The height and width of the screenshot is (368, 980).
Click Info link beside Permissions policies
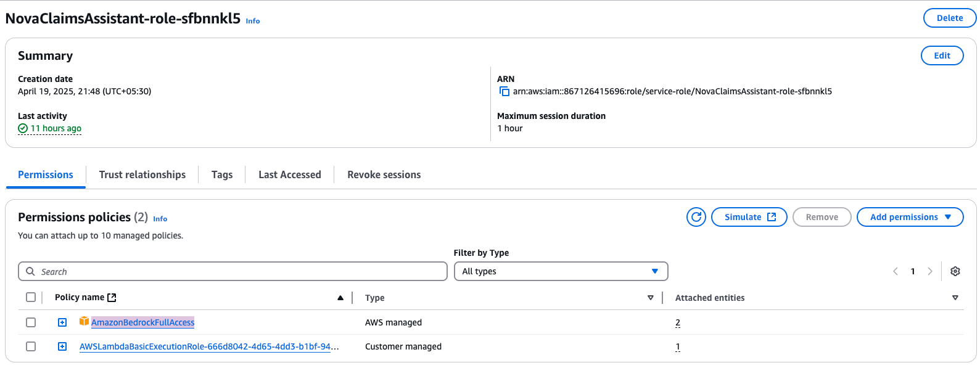click(160, 219)
